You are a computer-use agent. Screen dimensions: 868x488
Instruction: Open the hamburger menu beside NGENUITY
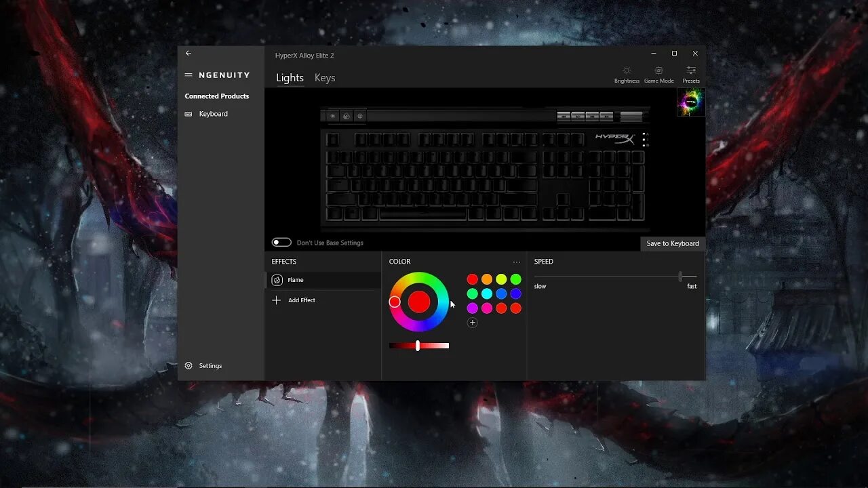(189, 75)
